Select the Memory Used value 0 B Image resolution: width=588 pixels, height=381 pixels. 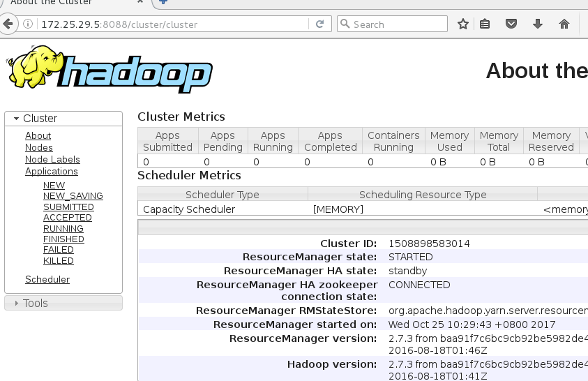[438, 162]
